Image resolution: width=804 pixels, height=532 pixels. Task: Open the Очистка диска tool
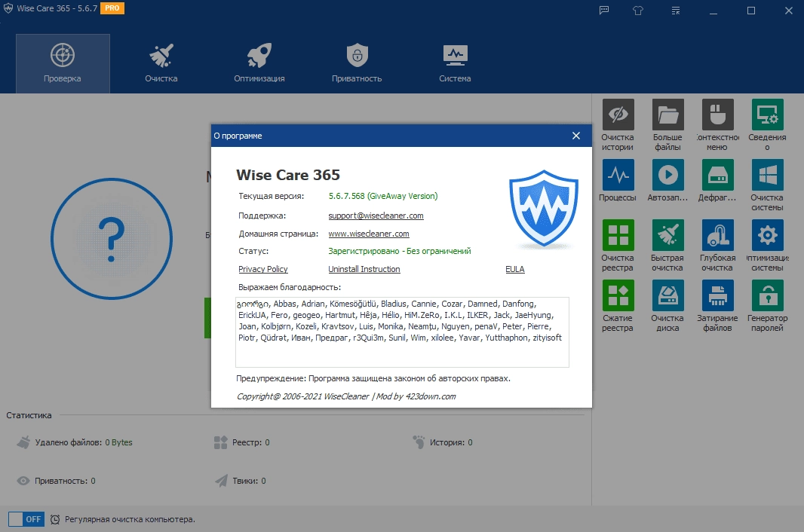667,306
